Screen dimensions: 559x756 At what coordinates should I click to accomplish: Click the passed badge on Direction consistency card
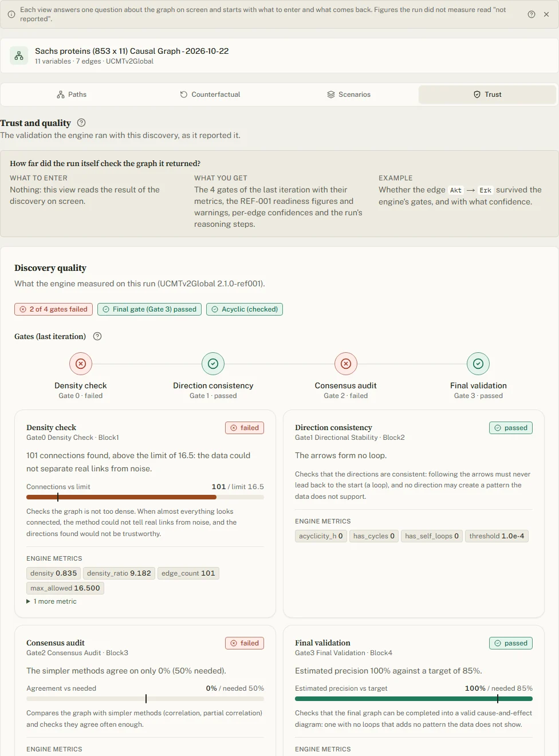(511, 428)
